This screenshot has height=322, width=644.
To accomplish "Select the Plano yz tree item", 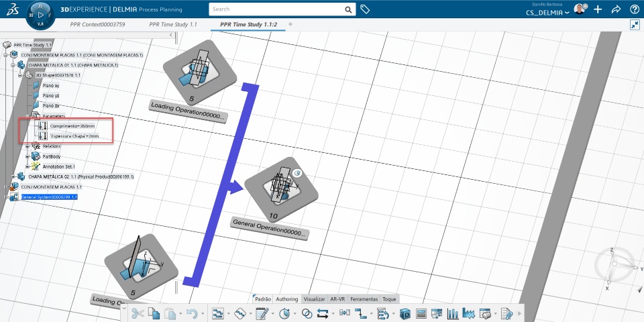I will click(x=50, y=95).
